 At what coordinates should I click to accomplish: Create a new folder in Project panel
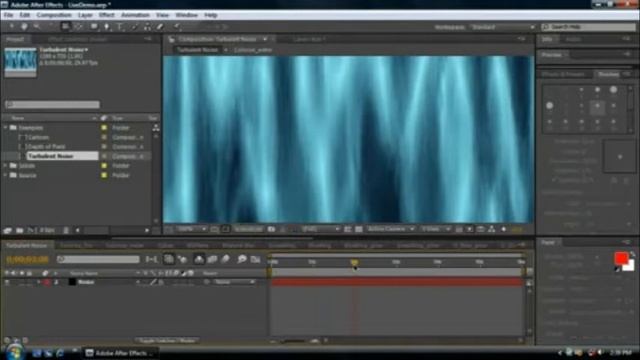click(x=19, y=231)
